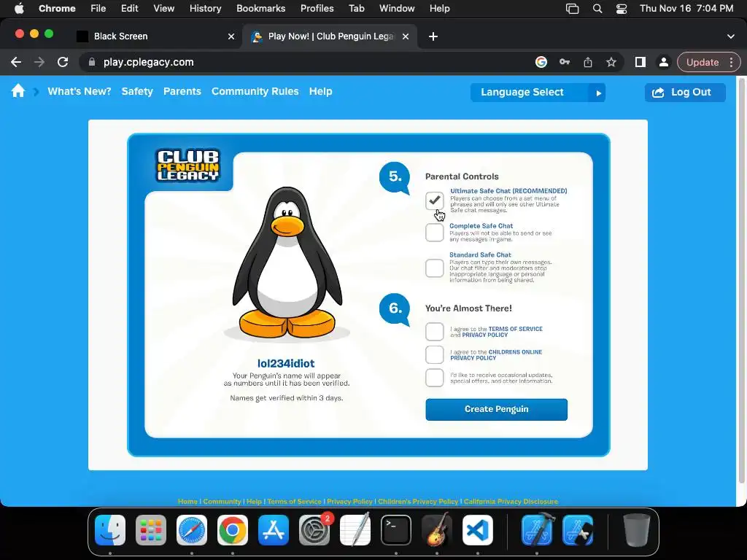This screenshot has width=747, height=560.
Task: Go to the home icon on page
Action: coord(18,91)
